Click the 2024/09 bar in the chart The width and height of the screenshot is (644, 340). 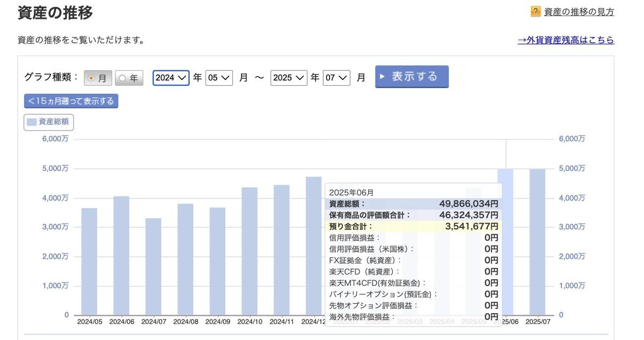pyautogui.click(x=217, y=261)
